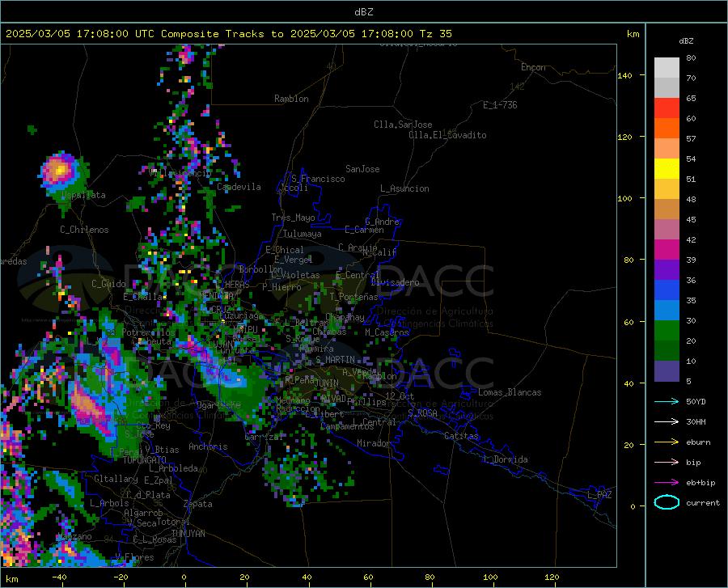Click the 'L_Dormida' place label

point(505,459)
